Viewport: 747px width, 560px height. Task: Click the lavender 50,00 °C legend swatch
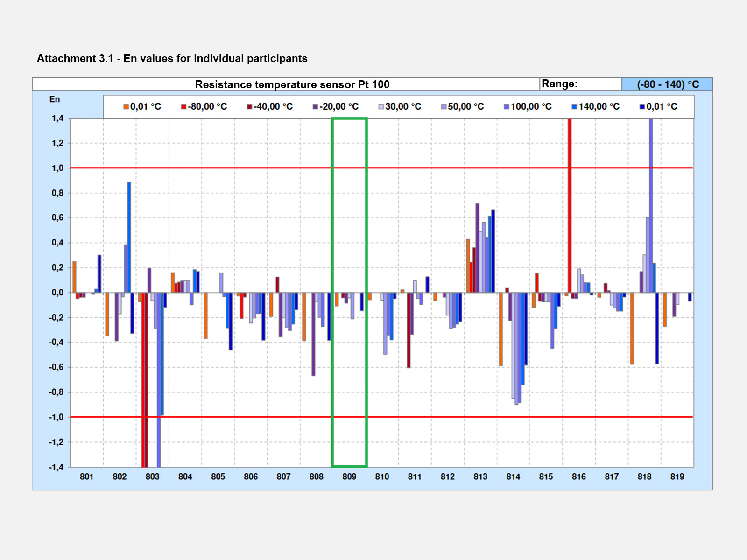click(x=444, y=107)
